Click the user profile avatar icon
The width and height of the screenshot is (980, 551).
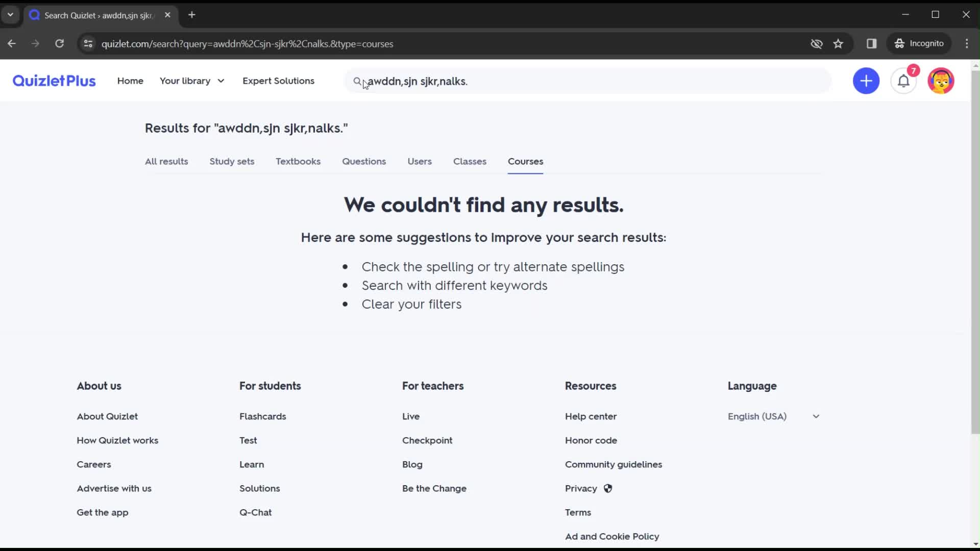942,81
